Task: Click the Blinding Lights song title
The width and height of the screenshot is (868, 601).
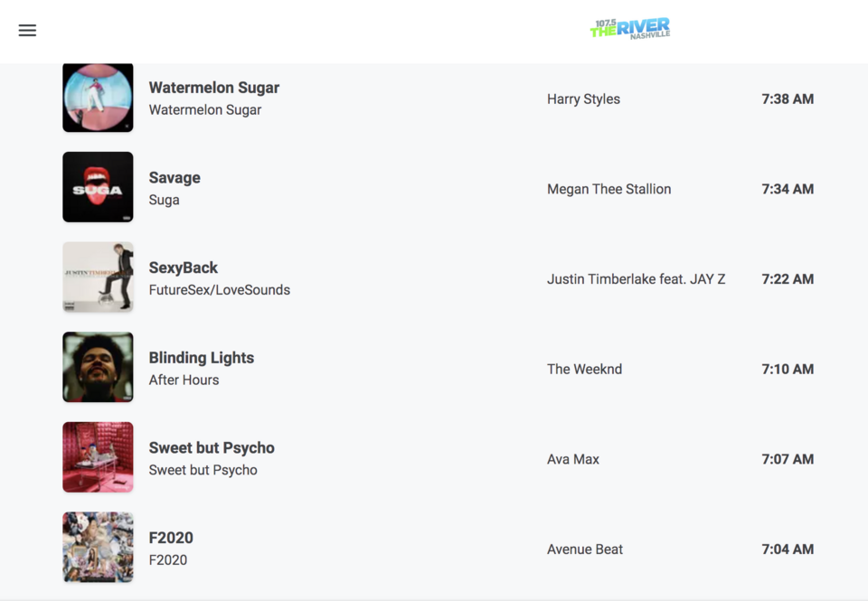Action: pyautogui.click(x=202, y=358)
